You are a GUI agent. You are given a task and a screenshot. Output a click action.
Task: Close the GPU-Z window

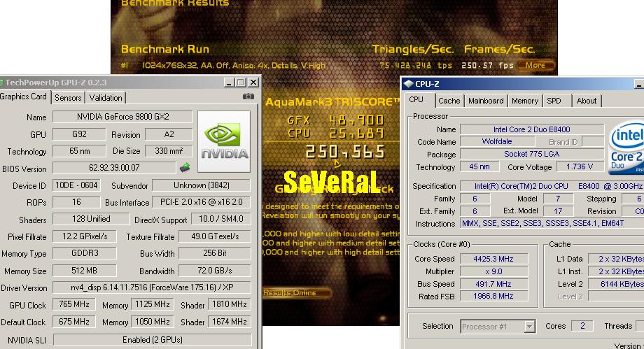click(254, 83)
